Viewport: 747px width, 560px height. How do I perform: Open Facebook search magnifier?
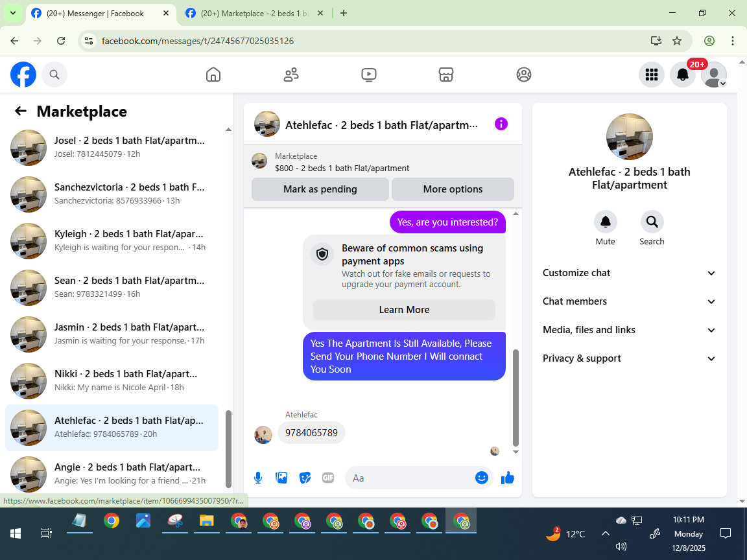click(54, 75)
